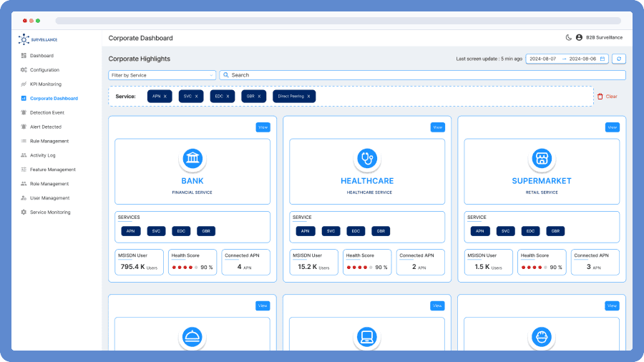Click the refresh button beside date range

618,59
